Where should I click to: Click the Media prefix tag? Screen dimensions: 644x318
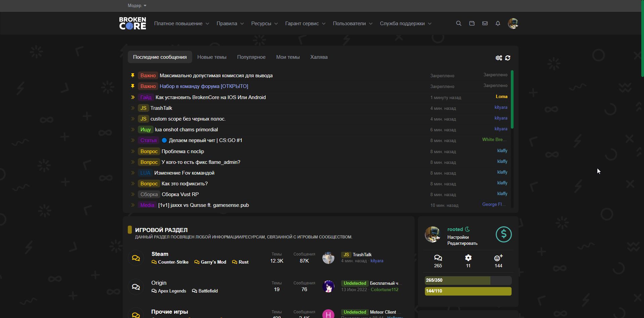point(147,205)
